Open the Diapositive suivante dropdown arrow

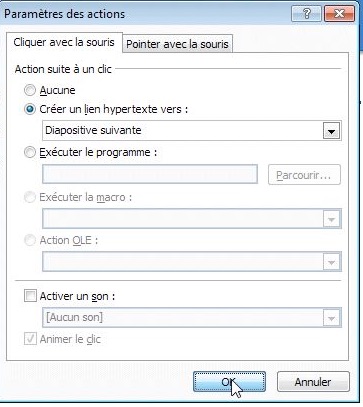331,131
